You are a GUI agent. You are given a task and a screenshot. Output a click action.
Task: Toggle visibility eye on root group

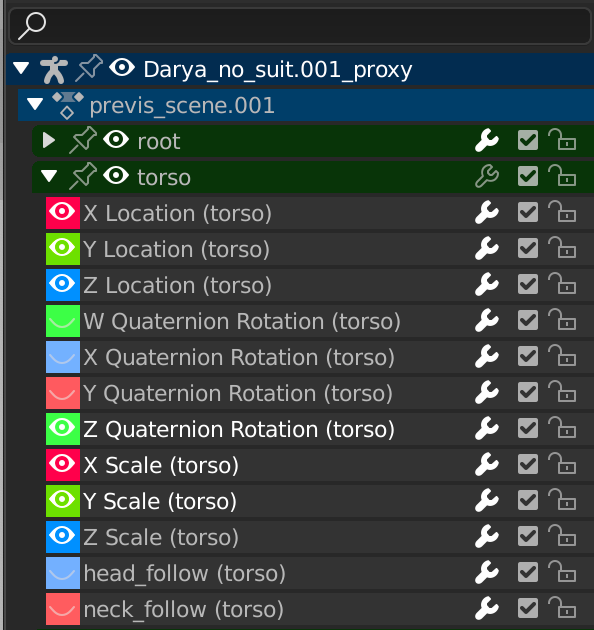[116, 140]
